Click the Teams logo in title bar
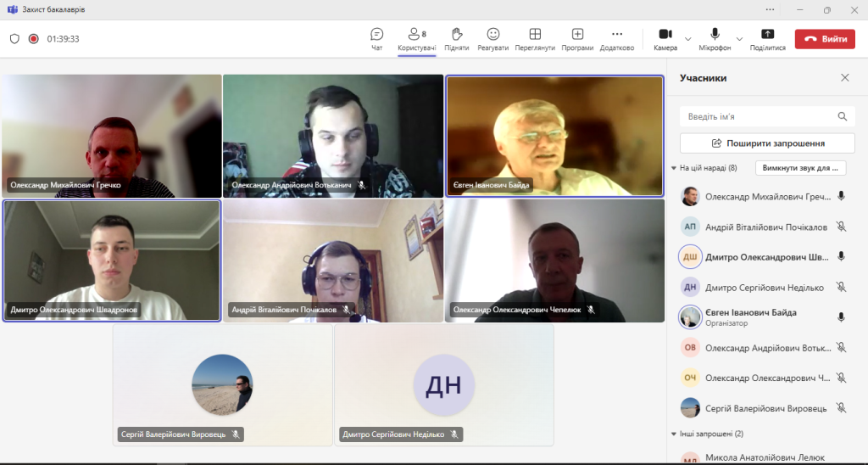This screenshot has height=465, width=868. pyautogui.click(x=12, y=10)
